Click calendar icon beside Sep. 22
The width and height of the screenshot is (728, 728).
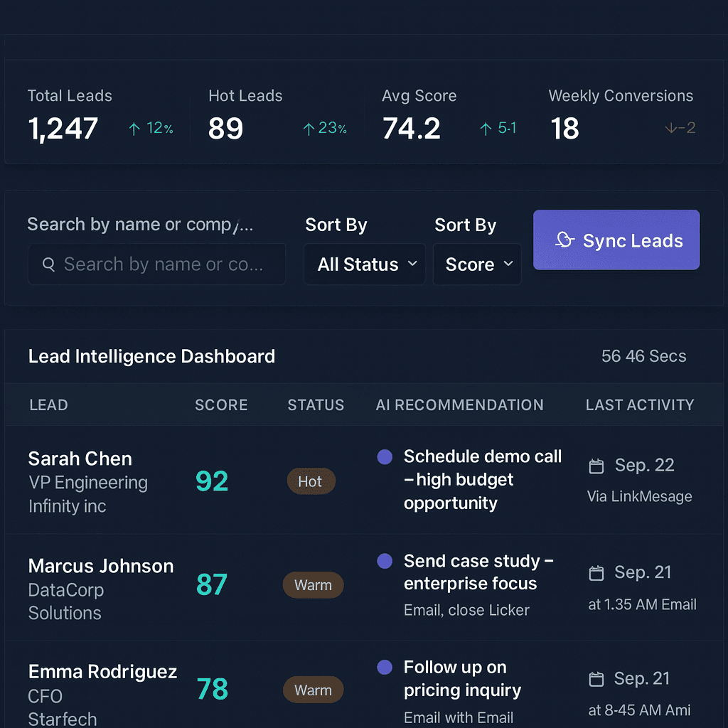[x=596, y=466]
